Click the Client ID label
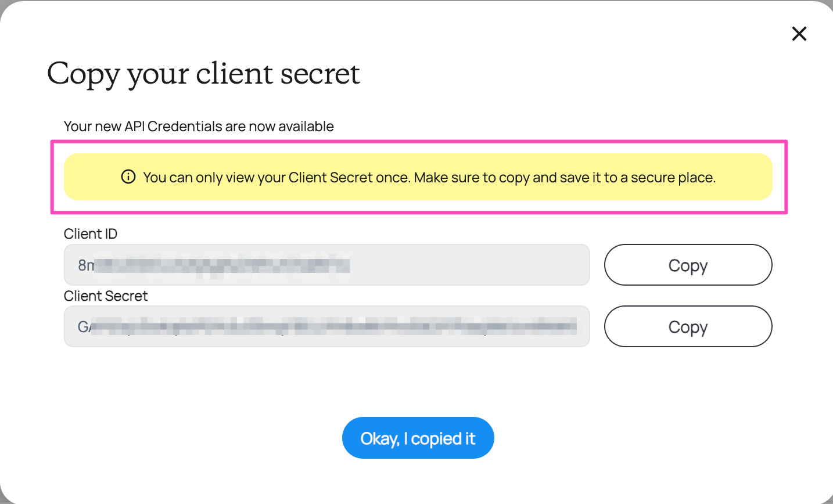 coord(91,233)
